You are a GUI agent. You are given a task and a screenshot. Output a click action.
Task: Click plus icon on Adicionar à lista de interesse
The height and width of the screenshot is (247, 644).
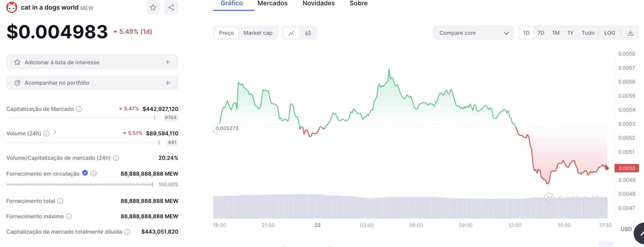tap(168, 62)
